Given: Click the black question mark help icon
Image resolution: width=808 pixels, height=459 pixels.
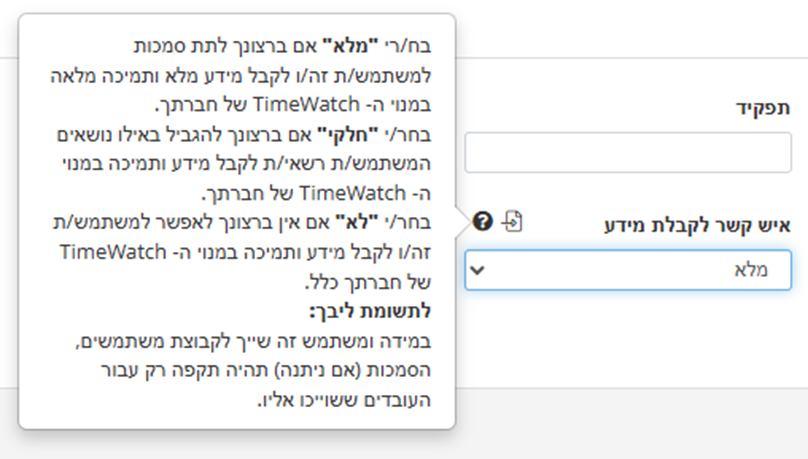Looking at the screenshot, I should pos(483,222).
